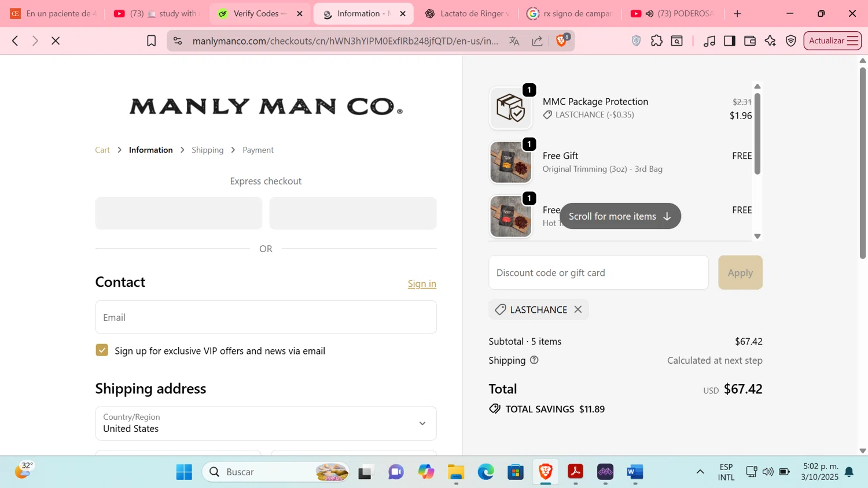Open the Brave VPN shield icon
This screenshot has width=868, height=488.
tap(791, 40)
